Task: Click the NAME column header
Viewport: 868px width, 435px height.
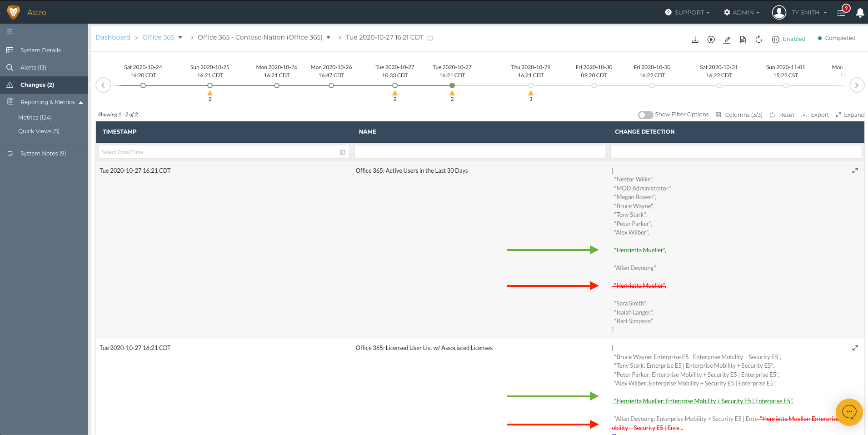Action: tap(368, 132)
